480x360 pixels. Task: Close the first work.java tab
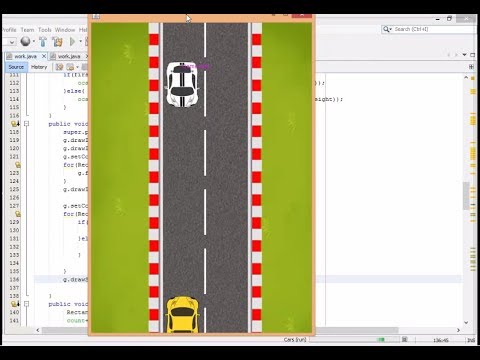(x=44, y=56)
